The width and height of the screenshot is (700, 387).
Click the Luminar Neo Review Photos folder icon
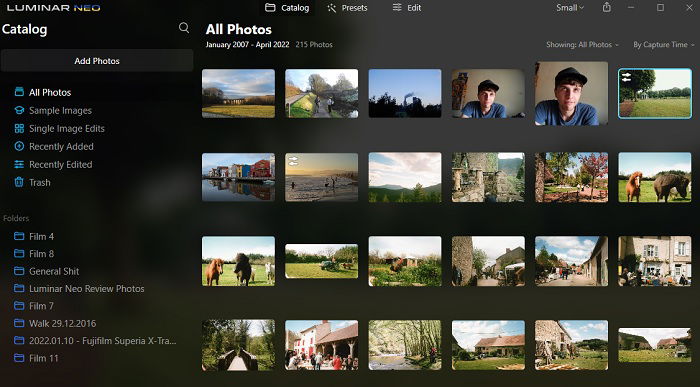pyautogui.click(x=19, y=288)
